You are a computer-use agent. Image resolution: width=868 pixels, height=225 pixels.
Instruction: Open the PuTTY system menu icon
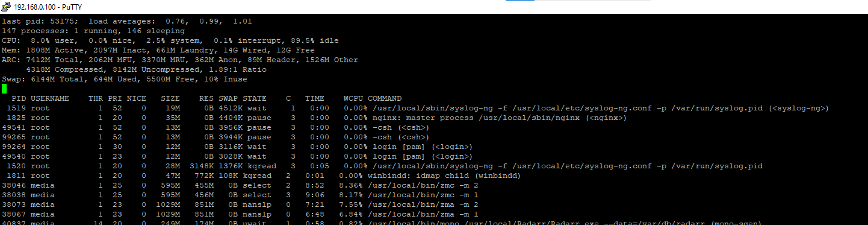pos(6,6)
